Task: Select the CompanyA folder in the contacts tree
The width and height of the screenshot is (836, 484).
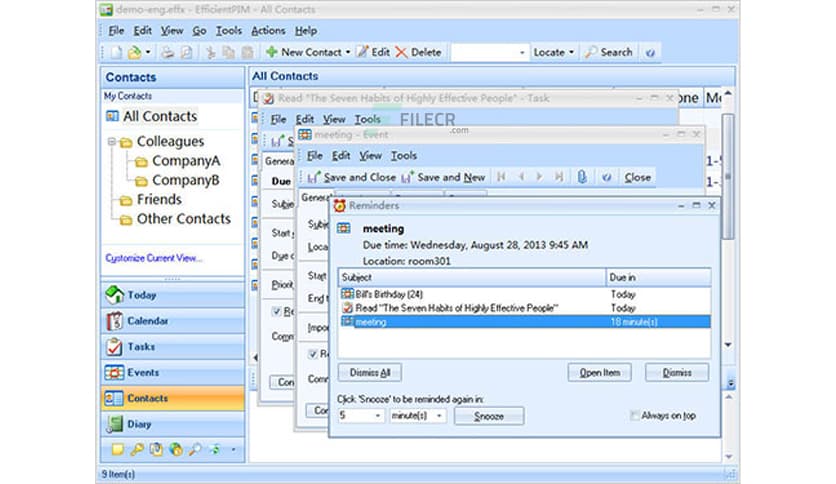Action: (186, 161)
